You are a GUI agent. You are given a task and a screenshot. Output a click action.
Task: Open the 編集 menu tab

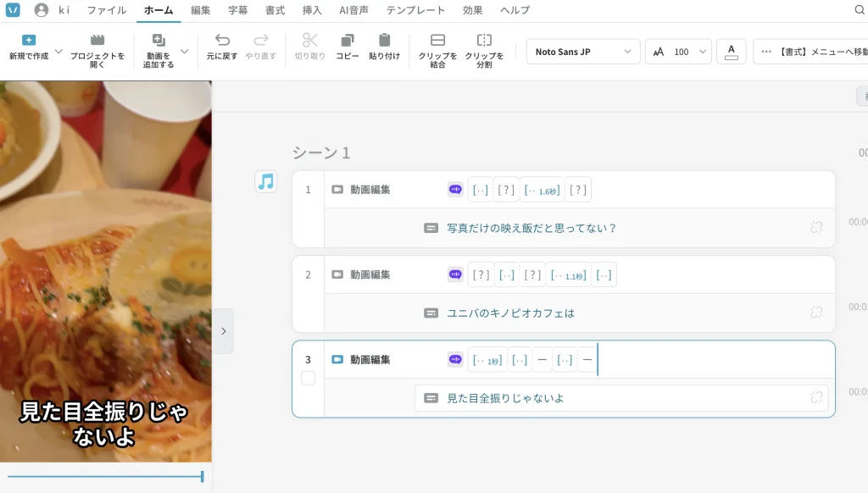click(200, 10)
